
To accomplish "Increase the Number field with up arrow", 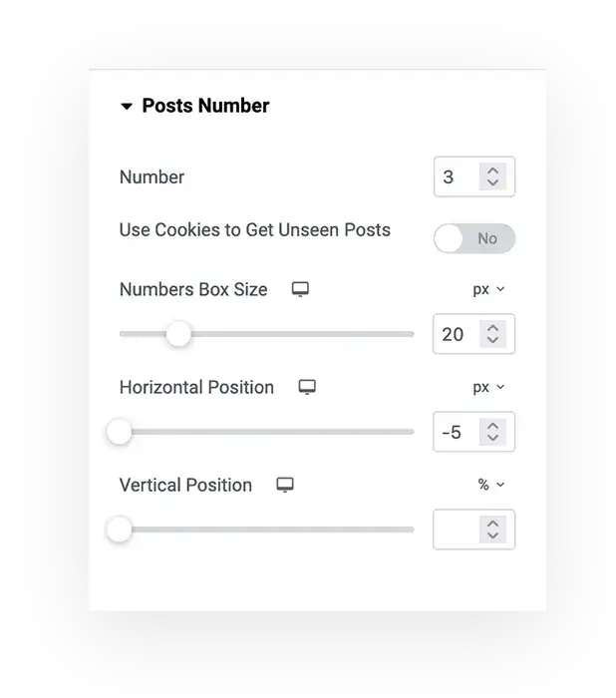I will pos(492,171).
